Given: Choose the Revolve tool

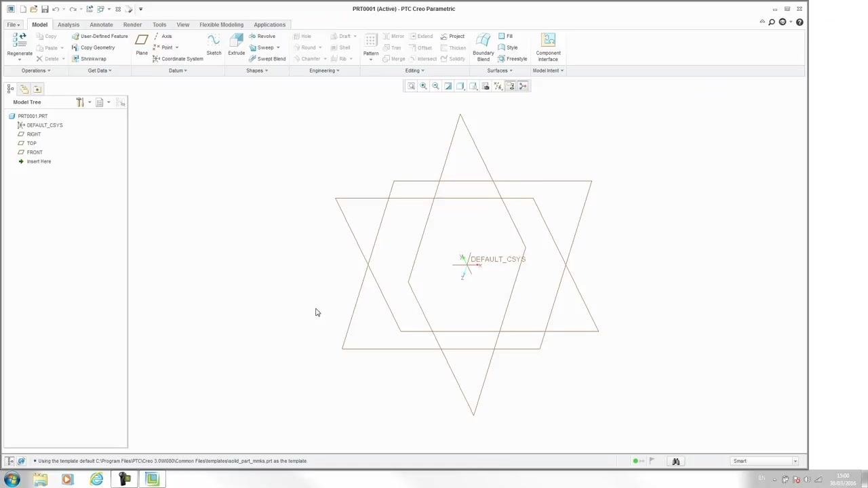Looking at the screenshot, I should click(x=262, y=36).
